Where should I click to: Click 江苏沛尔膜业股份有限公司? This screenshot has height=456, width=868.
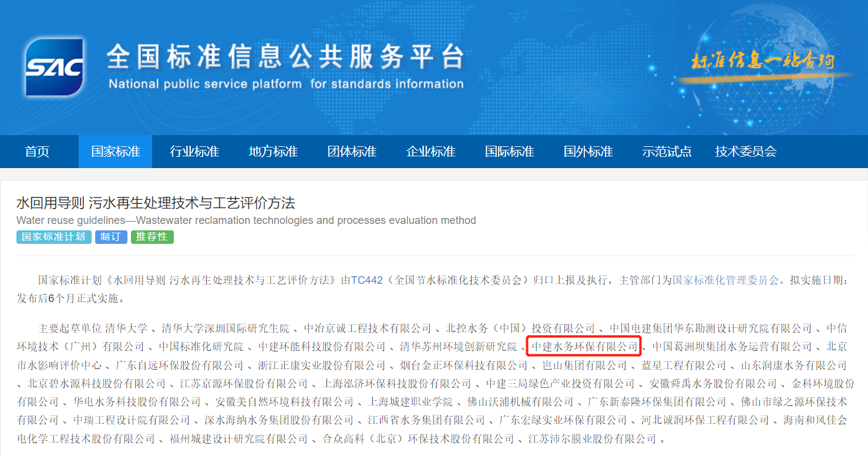[x=593, y=439]
